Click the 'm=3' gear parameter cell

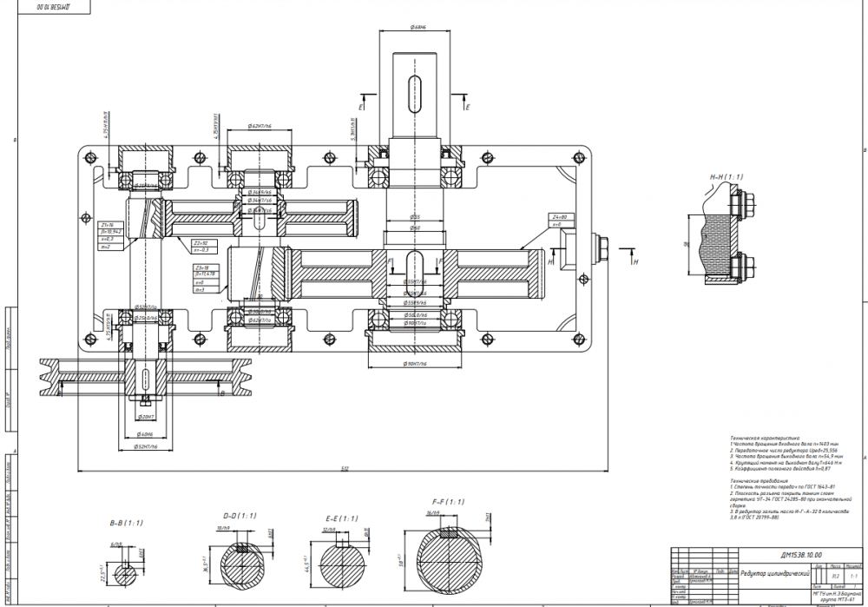[206, 290]
